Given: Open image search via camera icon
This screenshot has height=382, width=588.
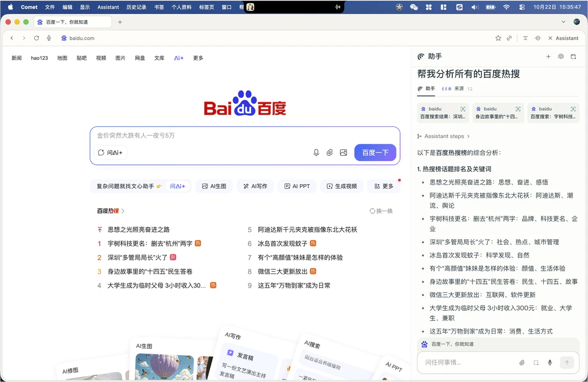Looking at the screenshot, I should (343, 152).
